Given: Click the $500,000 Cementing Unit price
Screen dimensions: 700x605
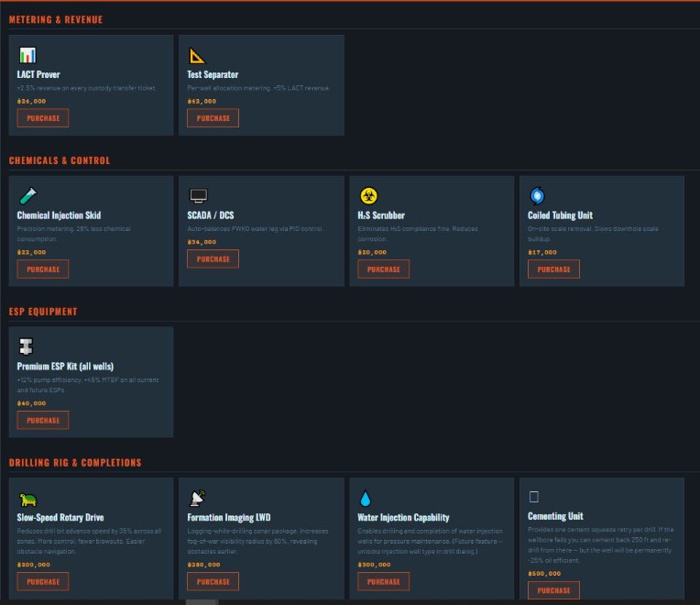Looking at the screenshot, I should (544, 573).
